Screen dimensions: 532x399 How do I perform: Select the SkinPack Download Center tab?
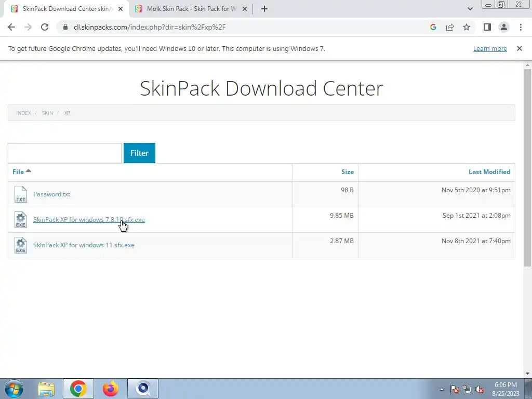pos(66,9)
